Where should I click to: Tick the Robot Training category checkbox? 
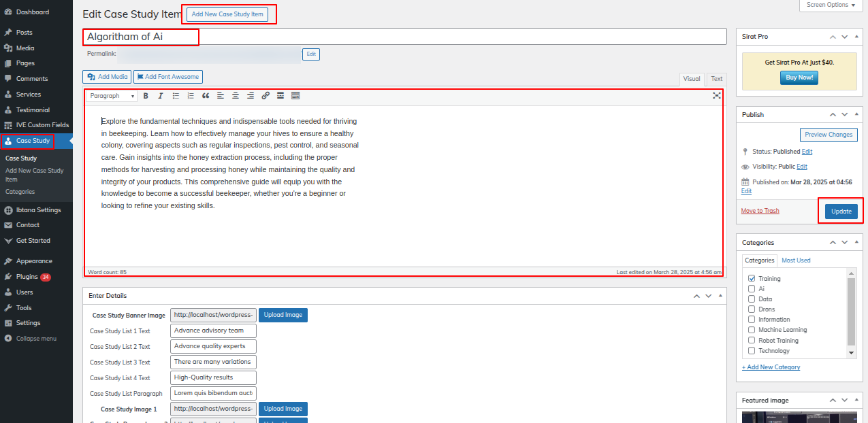tap(752, 340)
